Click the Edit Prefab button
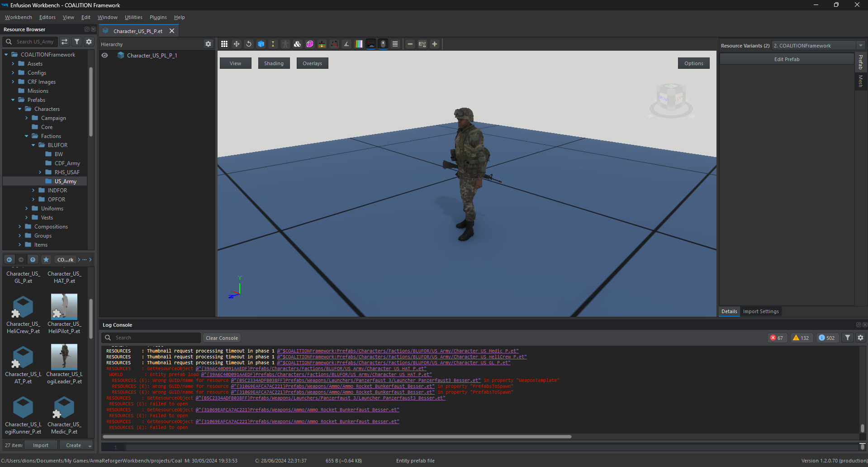Image resolution: width=868 pixels, height=467 pixels. pos(787,59)
